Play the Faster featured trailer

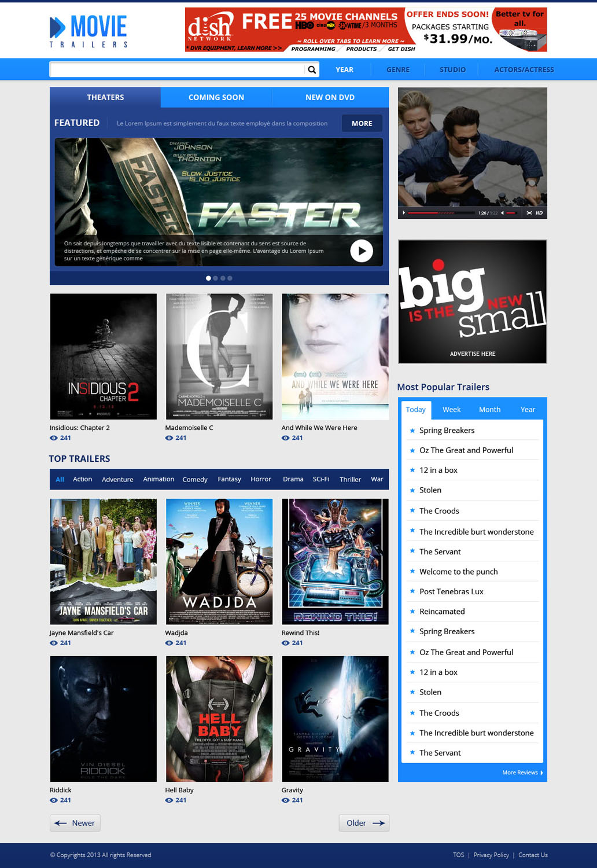(x=362, y=251)
